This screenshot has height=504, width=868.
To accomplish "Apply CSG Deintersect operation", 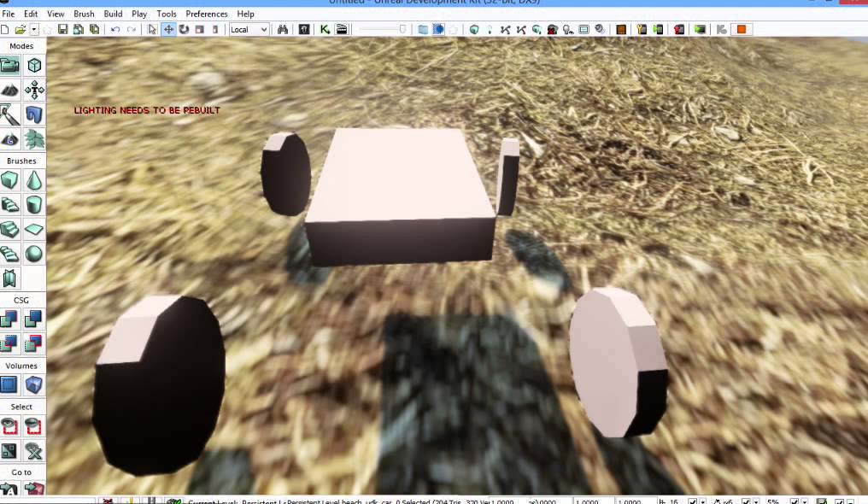I will click(x=34, y=343).
